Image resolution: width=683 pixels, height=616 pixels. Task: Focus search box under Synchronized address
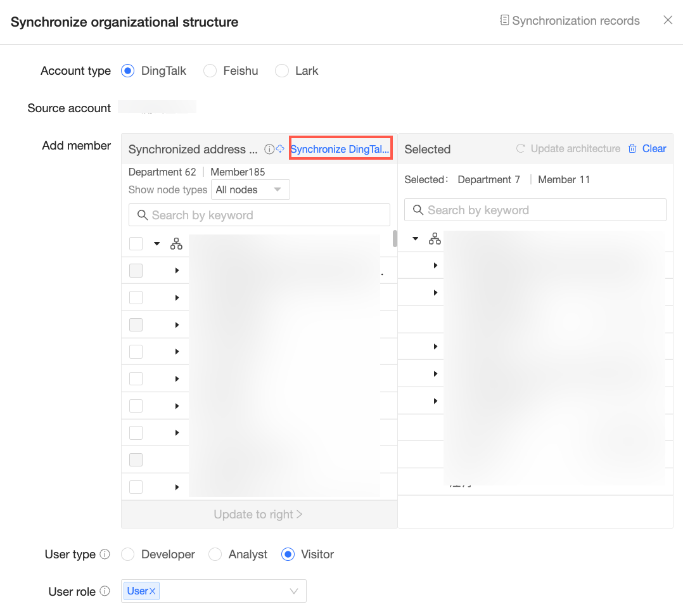pos(259,215)
